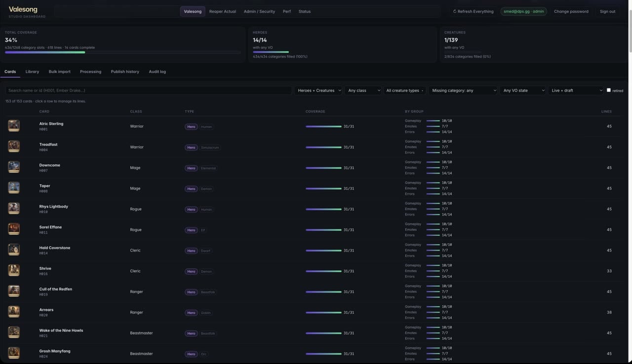
Task: Open the Any VO state dropdown
Action: coord(523,90)
